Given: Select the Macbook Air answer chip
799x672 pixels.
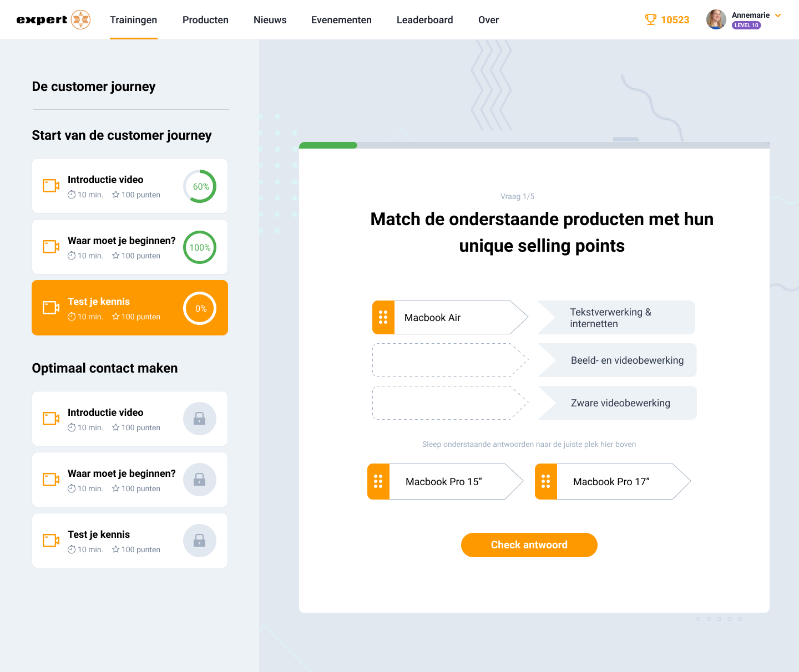Looking at the screenshot, I should point(450,317).
